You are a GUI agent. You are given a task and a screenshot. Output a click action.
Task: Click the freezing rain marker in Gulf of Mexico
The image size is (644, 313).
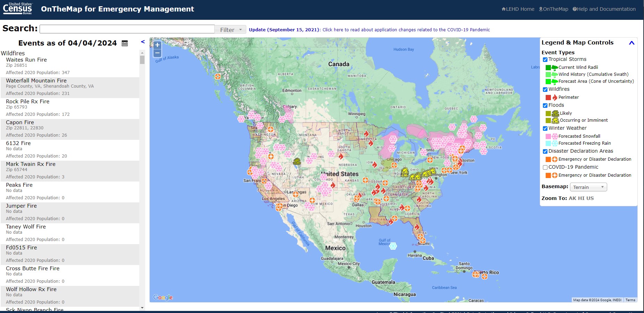(393, 246)
